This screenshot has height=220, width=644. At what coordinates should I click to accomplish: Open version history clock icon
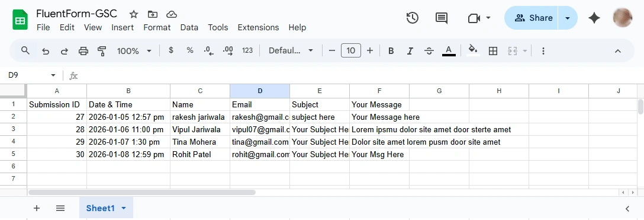pyautogui.click(x=413, y=18)
